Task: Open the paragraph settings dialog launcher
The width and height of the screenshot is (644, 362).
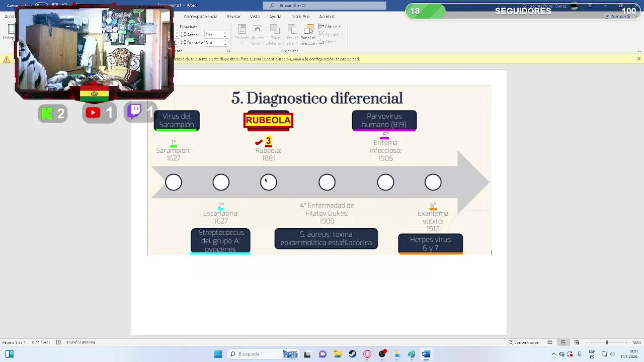Action: 228,51
